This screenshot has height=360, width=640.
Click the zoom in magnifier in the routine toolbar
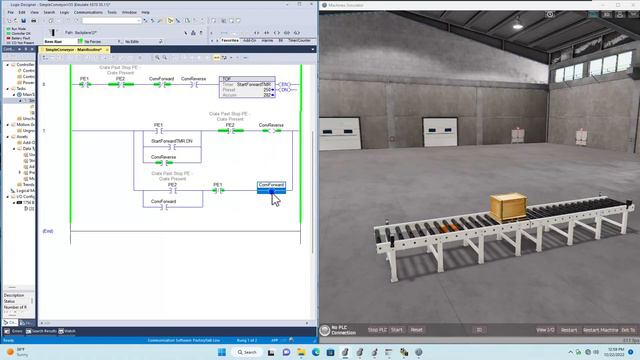157,58
